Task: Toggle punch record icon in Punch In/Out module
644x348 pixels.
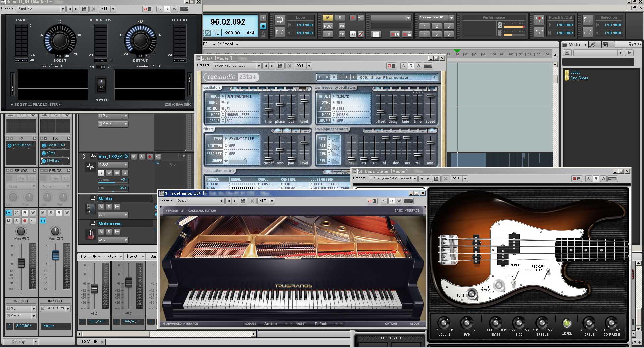Action: click(539, 19)
